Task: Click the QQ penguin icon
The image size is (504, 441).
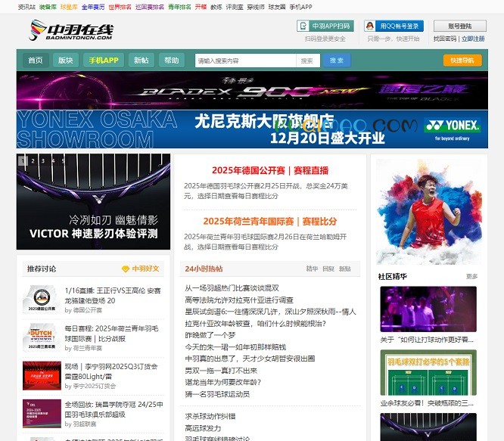Action: 370,26
